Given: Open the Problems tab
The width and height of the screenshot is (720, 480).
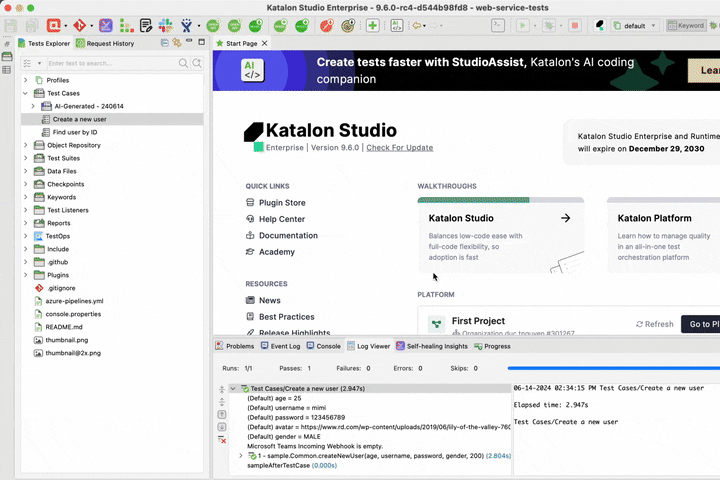Looking at the screenshot, I should (235, 346).
